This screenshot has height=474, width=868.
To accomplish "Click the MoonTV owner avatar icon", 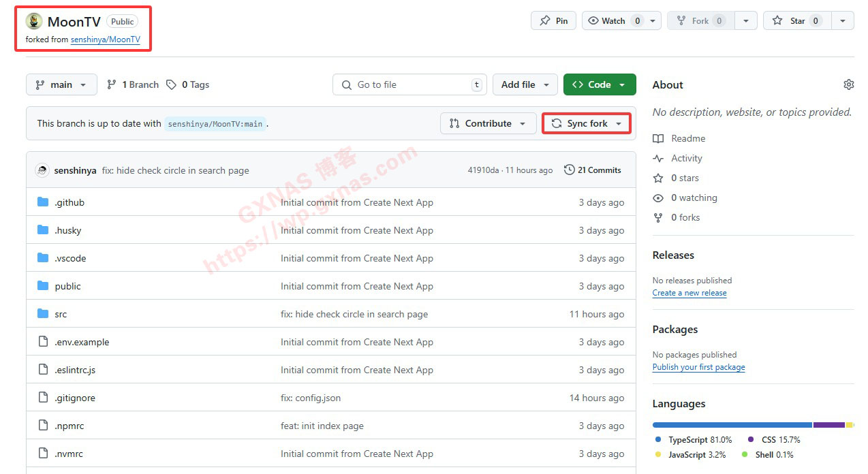I will coord(34,21).
